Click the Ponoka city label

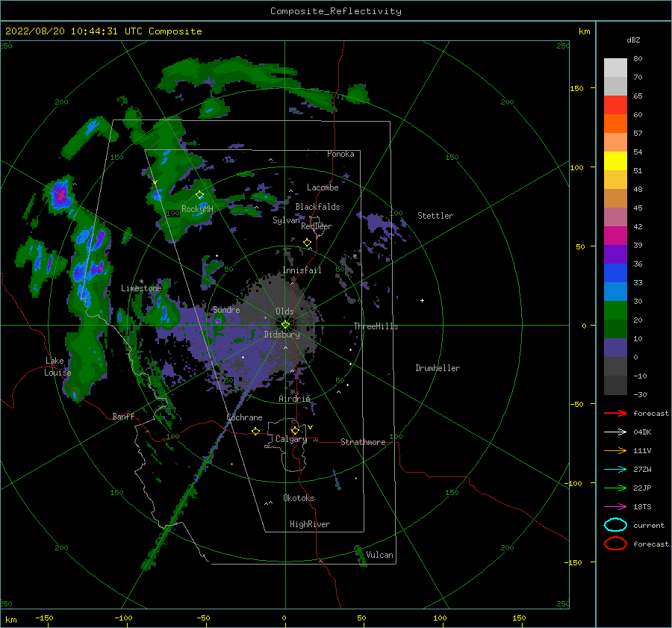pyautogui.click(x=340, y=154)
